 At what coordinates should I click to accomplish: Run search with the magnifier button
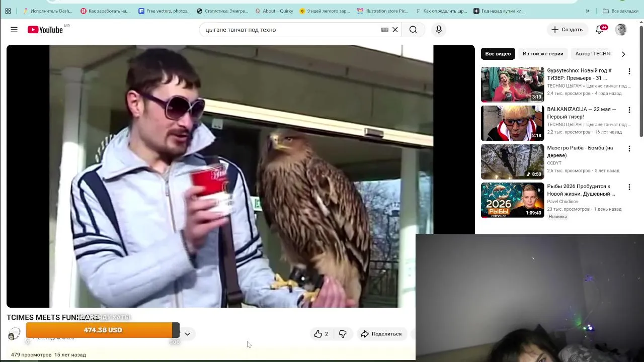(413, 30)
